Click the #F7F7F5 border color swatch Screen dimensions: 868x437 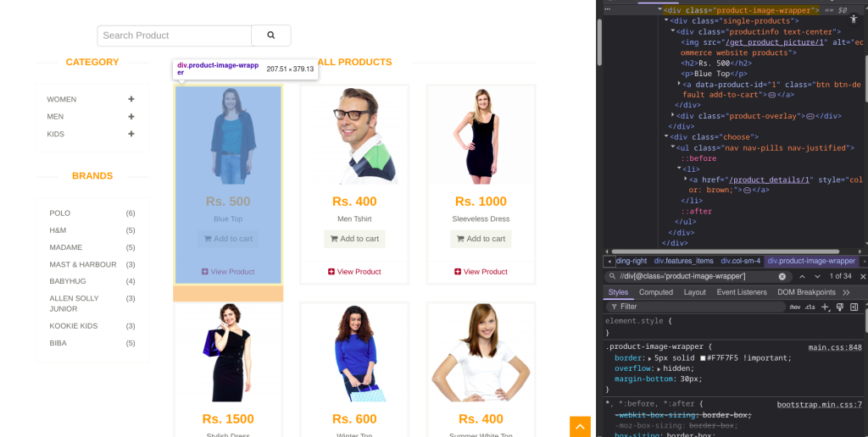click(703, 358)
